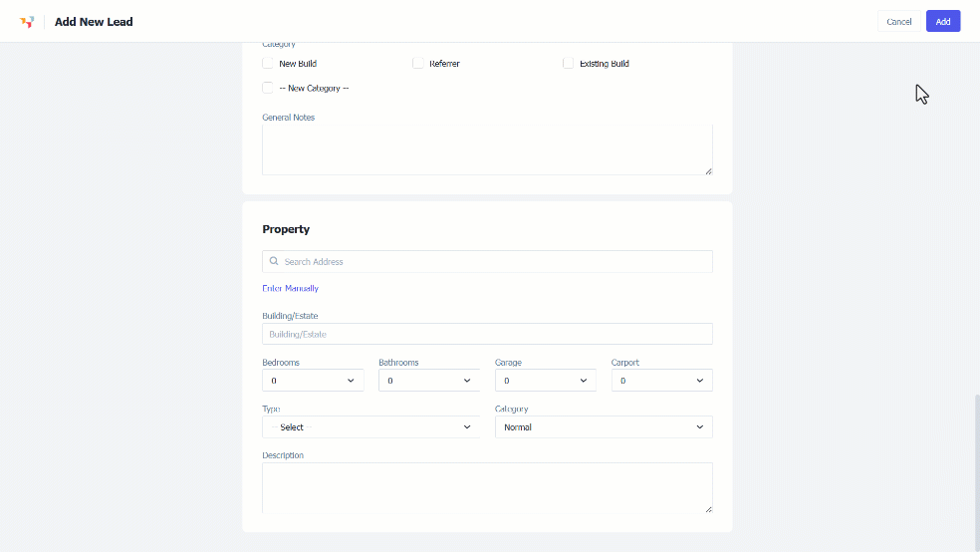Click the Referrer label text
Screen dimensions: 980x552
click(444, 63)
